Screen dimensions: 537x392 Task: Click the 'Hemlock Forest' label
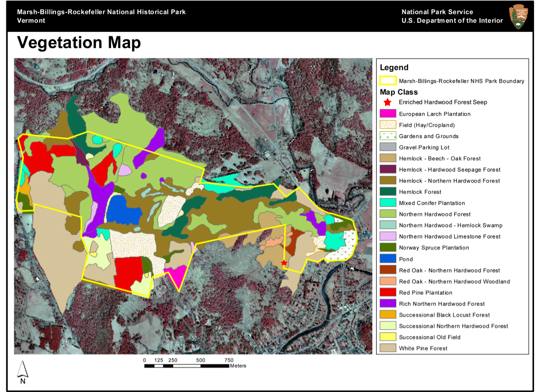pos(420,192)
